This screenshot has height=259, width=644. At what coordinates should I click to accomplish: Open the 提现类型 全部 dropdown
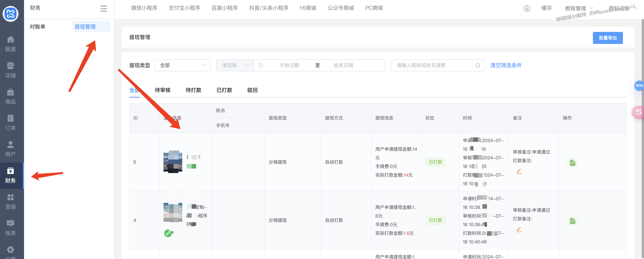[182, 65]
